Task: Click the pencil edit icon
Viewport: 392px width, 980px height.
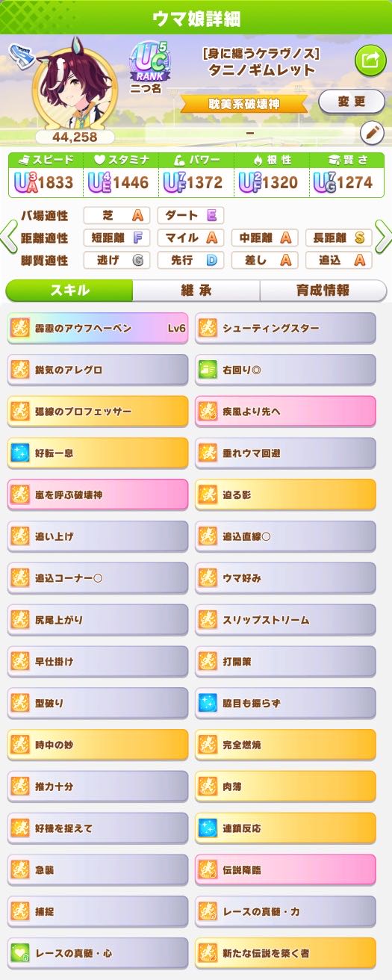Action: [371, 133]
